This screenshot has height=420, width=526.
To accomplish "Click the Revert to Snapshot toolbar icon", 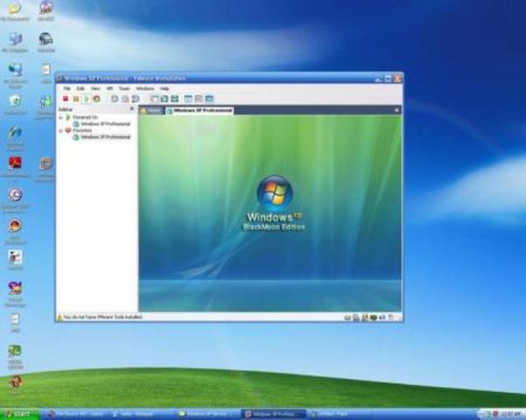I will pyautogui.click(x=125, y=99).
